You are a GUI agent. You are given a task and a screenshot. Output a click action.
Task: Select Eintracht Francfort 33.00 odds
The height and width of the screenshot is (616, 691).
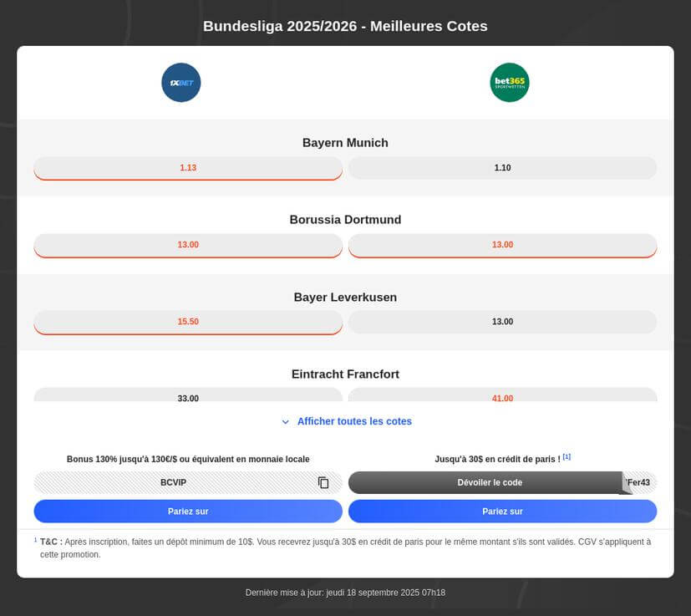pos(188,395)
